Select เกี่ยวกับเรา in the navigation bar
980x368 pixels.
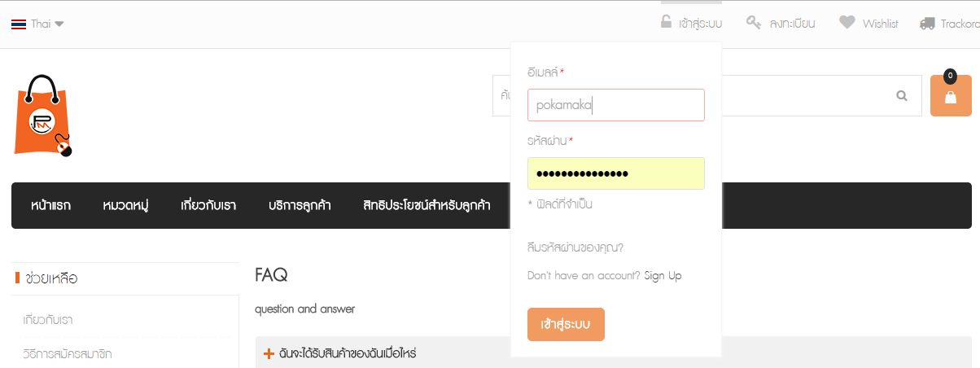pos(208,205)
